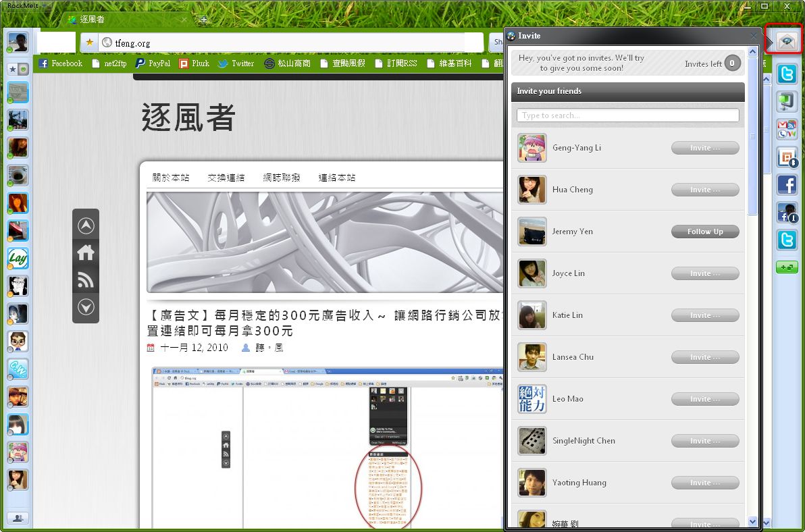Viewport: 805px width, 532px height.
Task: Click the RockMelt icon in the Invite panel header
Action: (511, 36)
